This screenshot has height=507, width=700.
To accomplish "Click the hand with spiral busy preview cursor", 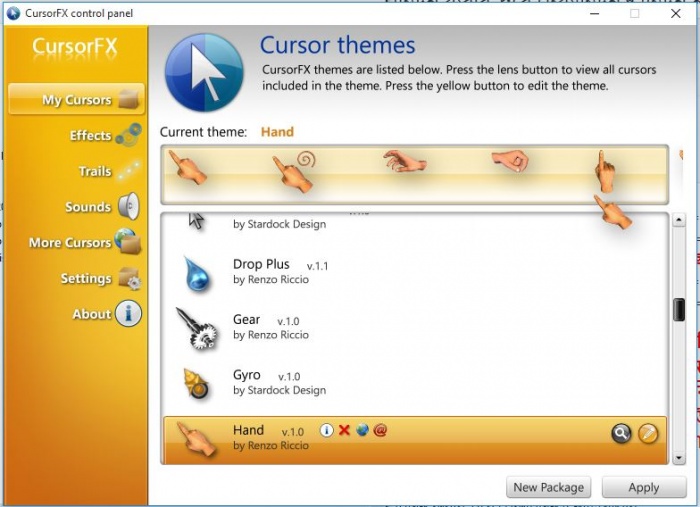I will coord(295,171).
